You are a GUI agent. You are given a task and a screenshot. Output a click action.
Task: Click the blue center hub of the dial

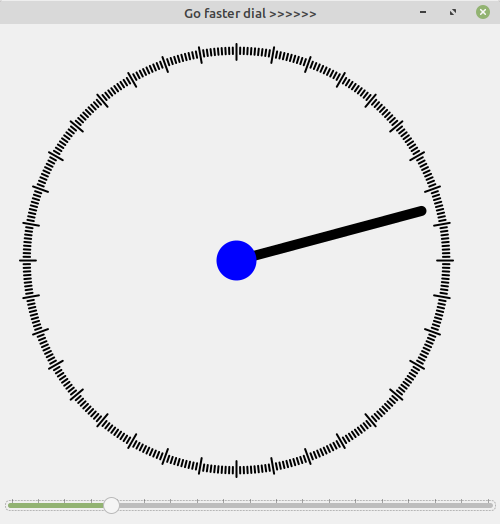[x=236, y=260]
